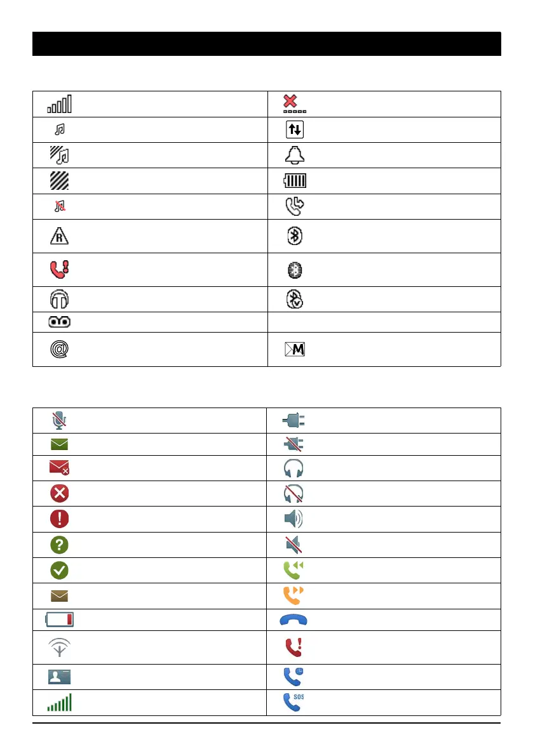Click the red X no-signal icon
Screen dimensions: 533x756
[x=294, y=104]
